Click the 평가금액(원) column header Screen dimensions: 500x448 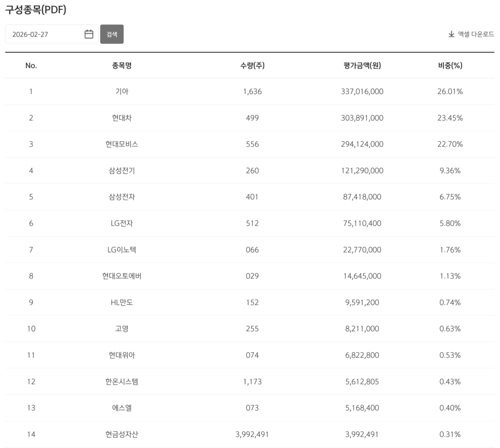[x=362, y=65]
